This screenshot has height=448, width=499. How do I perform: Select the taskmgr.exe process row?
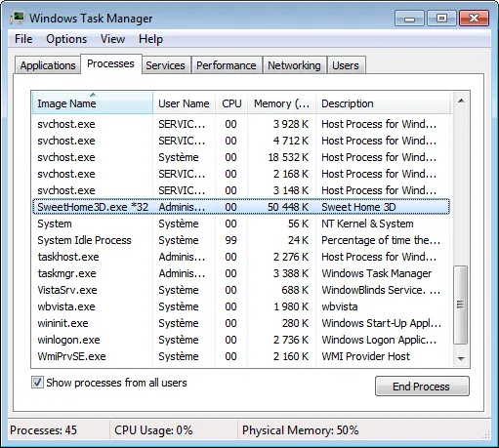coord(241,273)
